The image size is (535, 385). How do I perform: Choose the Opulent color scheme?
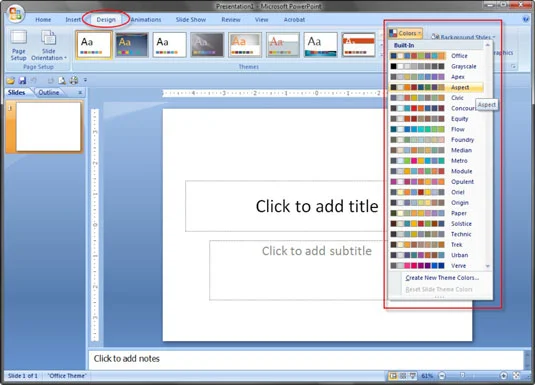[436, 182]
